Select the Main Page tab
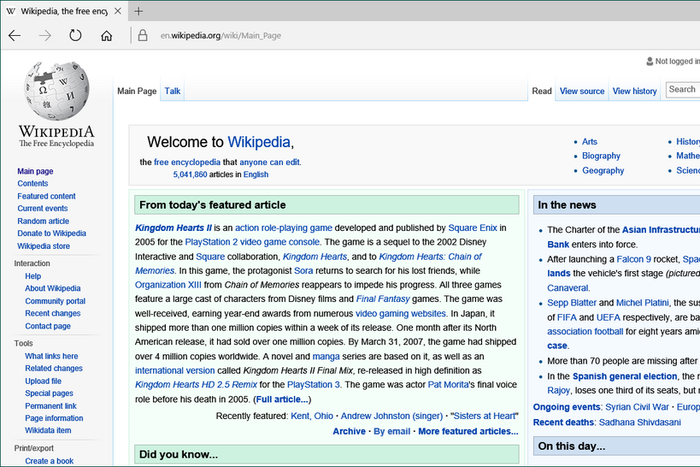The image size is (700, 467). (x=137, y=91)
